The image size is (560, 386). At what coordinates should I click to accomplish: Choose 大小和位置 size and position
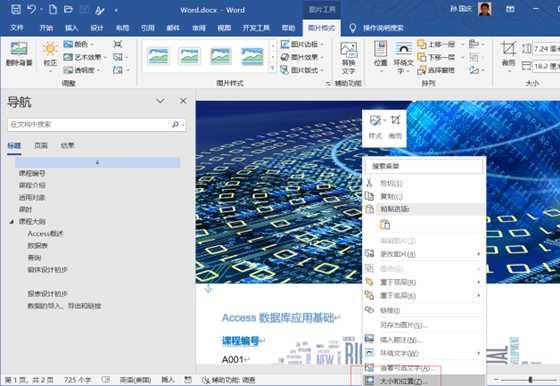[424, 381]
